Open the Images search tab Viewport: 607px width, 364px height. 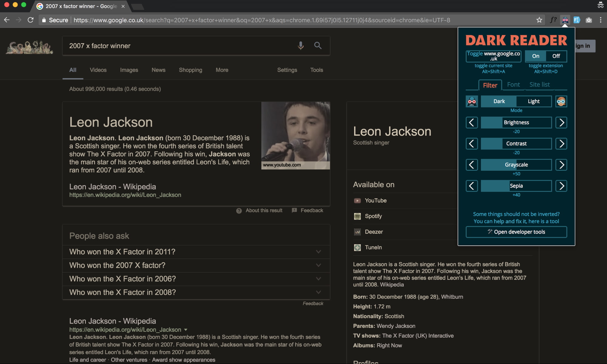click(x=129, y=70)
